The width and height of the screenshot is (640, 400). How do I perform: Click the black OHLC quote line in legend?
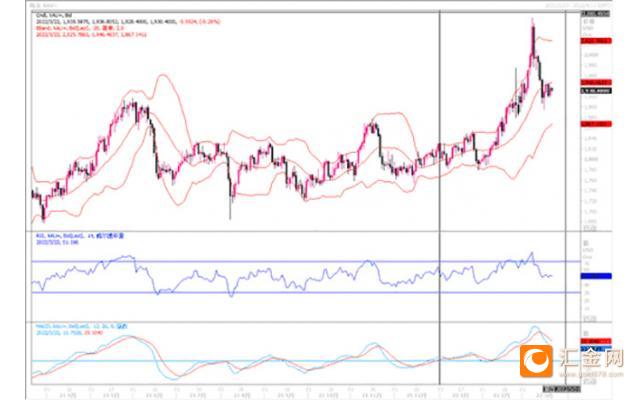tap(128, 21)
